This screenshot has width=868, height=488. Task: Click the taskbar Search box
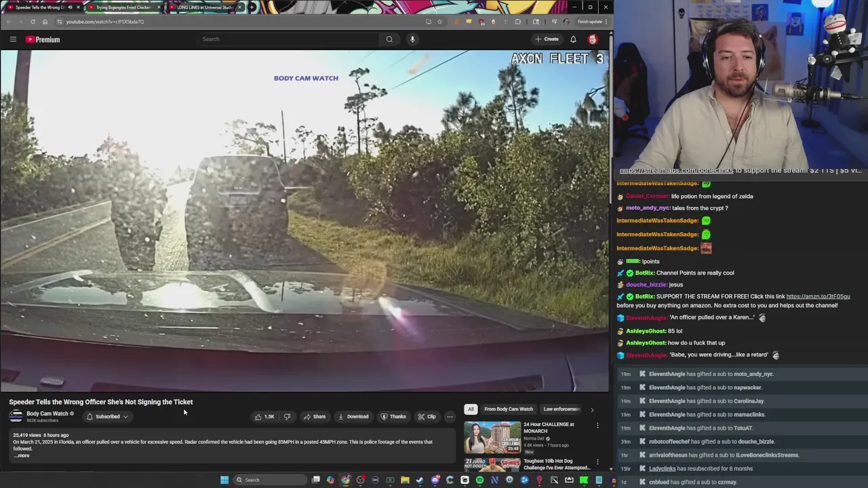point(271,480)
